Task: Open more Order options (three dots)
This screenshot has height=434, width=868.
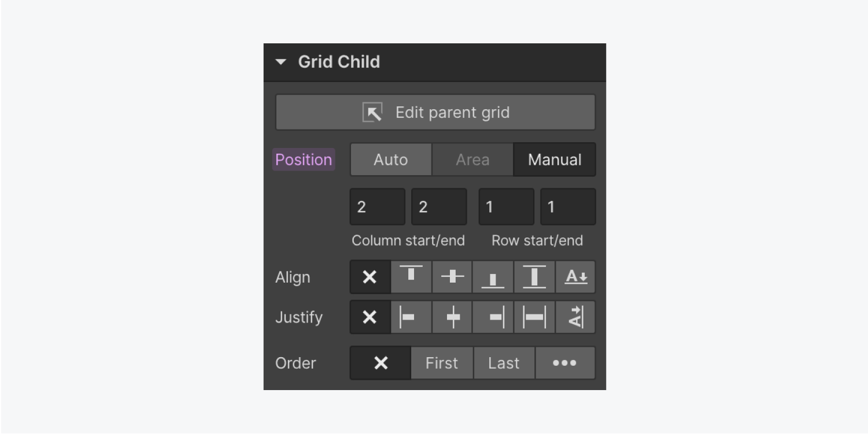Action: click(x=565, y=363)
